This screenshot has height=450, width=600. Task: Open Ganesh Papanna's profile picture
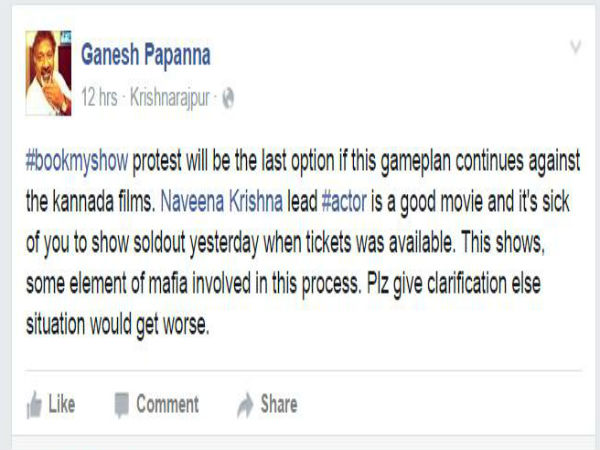pyautogui.click(x=48, y=73)
